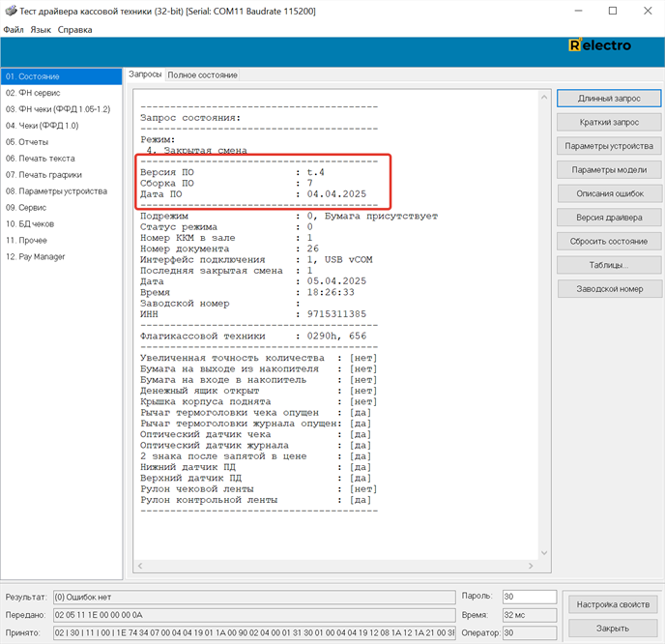
Task: Open the Язык menu
Action: 41,30
